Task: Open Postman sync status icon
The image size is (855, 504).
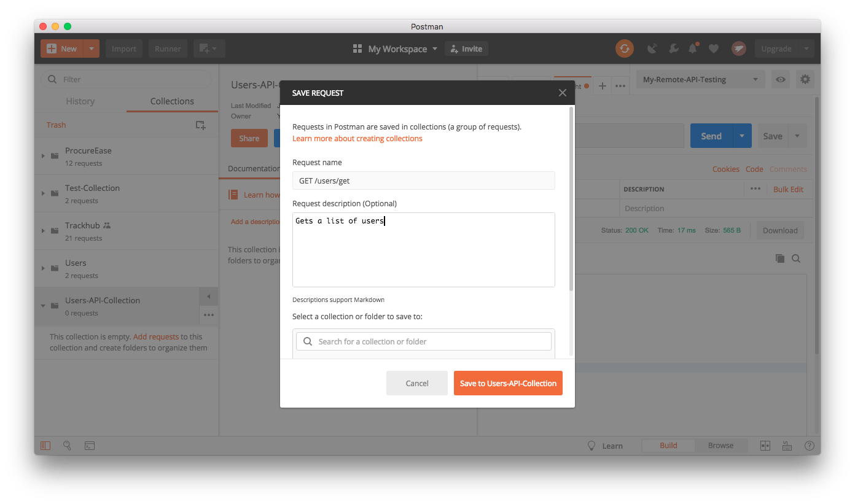Action: (625, 48)
